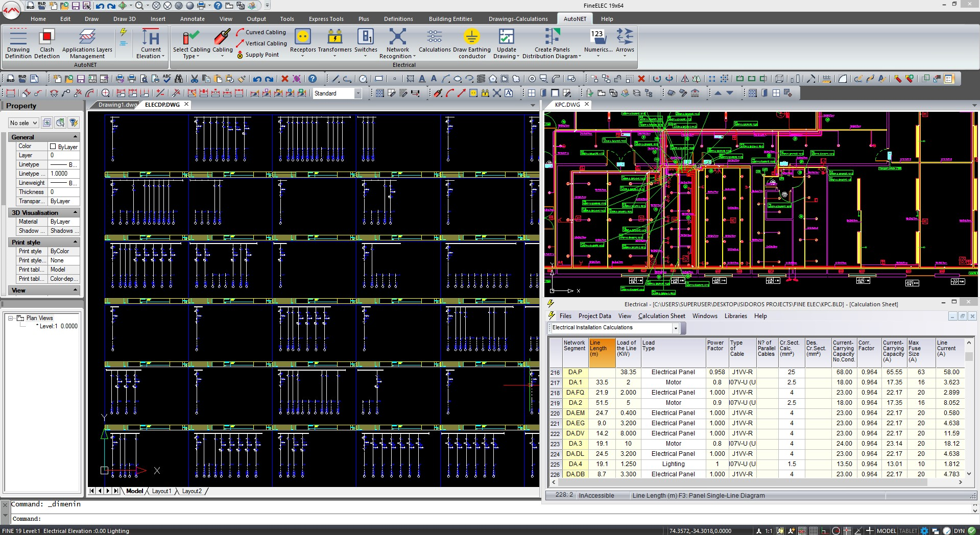
Task: Click the Applications Layers Management icon
Action: pos(87,37)
